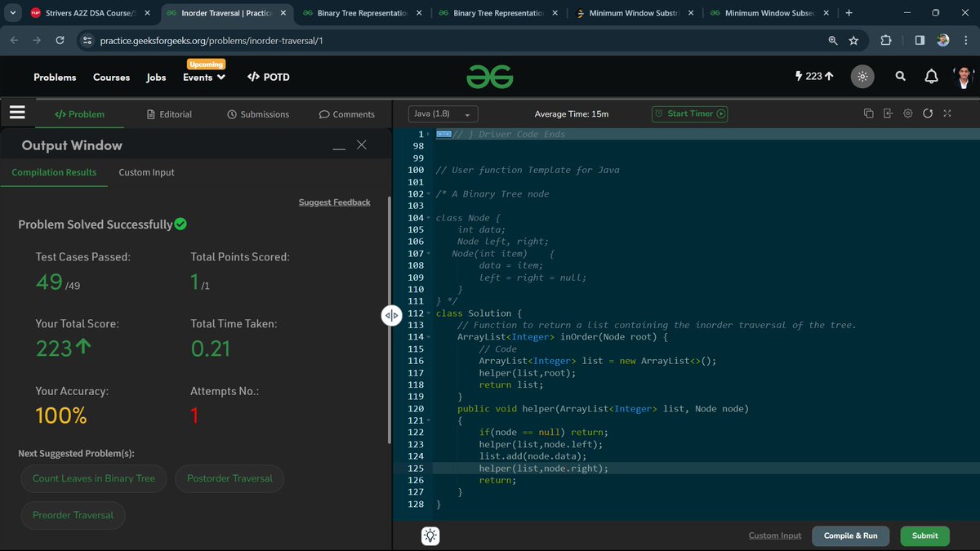Collapse the Solution class fold at line 112
Image resolution: width=980 pixels, height=551 pixels.
point(430,313)
